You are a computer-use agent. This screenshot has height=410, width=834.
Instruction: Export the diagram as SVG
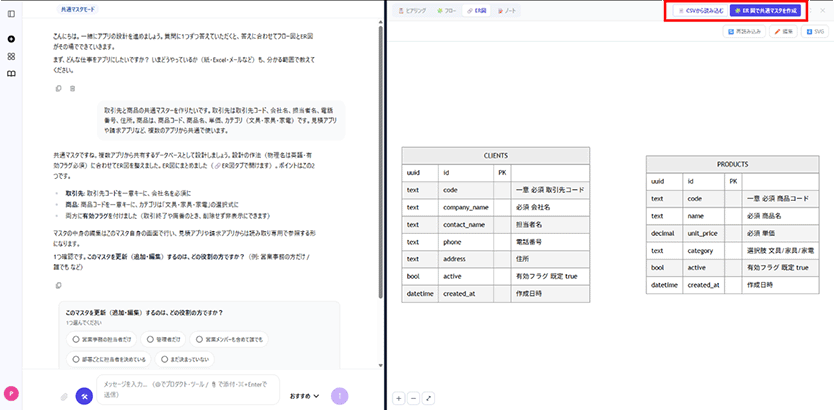pos(815,32)
